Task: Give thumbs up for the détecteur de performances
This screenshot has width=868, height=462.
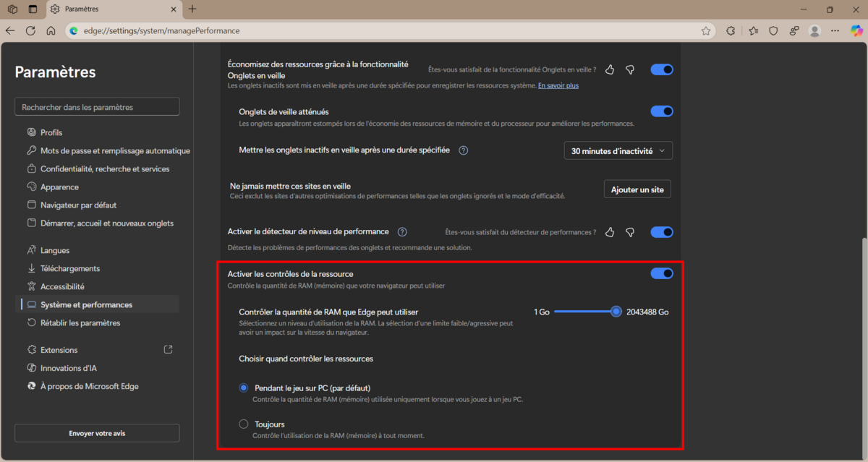Action: pos(610,232)
